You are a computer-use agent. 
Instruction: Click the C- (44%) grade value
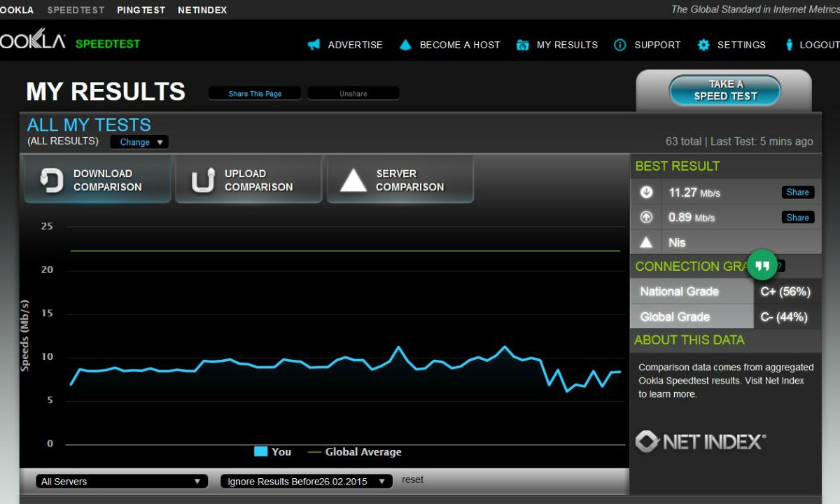[784, 317]
